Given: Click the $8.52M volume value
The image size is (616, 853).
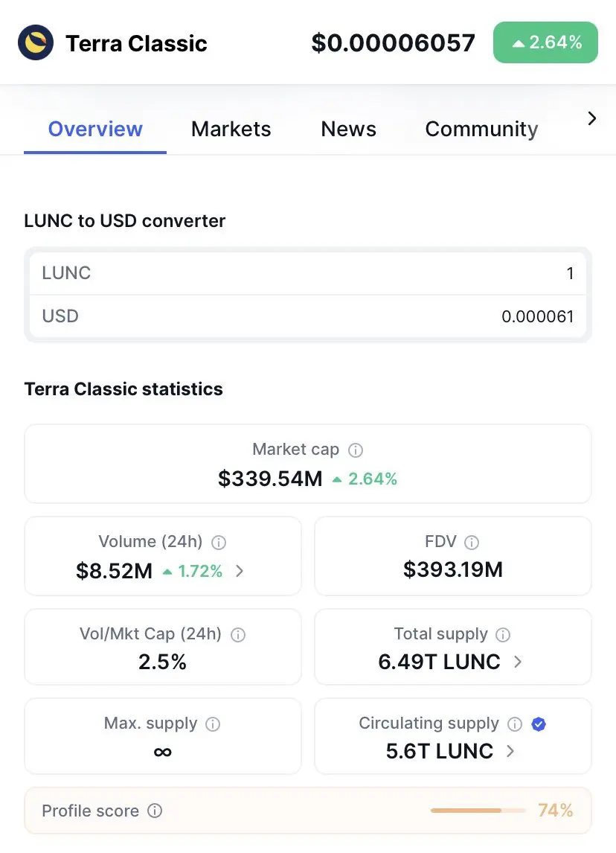Looking at the screenshot, I should [114, 571].
